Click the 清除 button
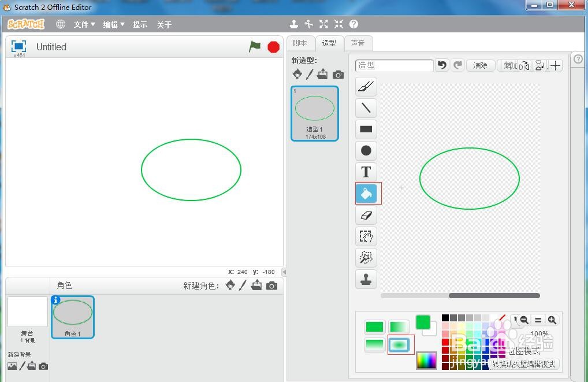 [x=480, y=66]
